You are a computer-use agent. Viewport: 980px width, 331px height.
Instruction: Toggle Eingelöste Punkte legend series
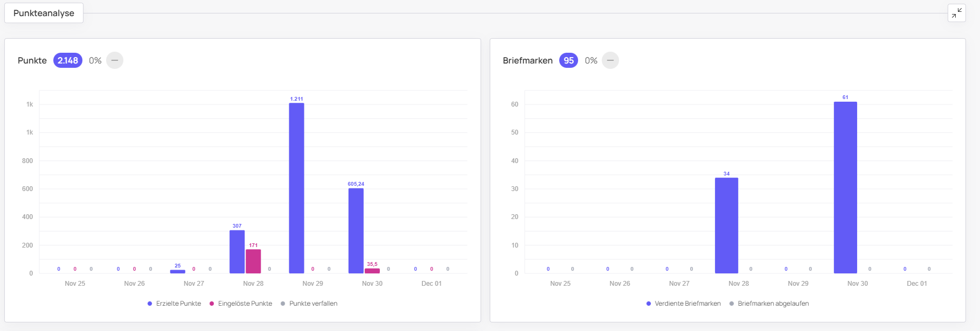point(245,304)
